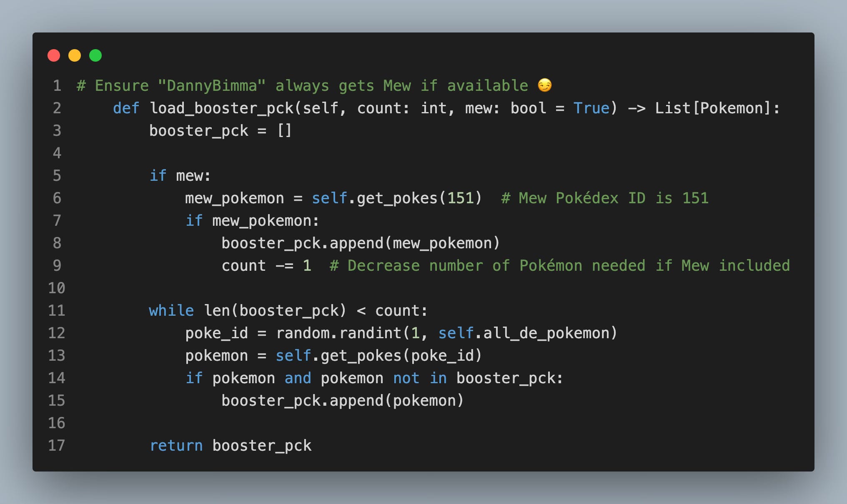
Task: Click line number 10 in the gutter
Action: coord(57,288)
